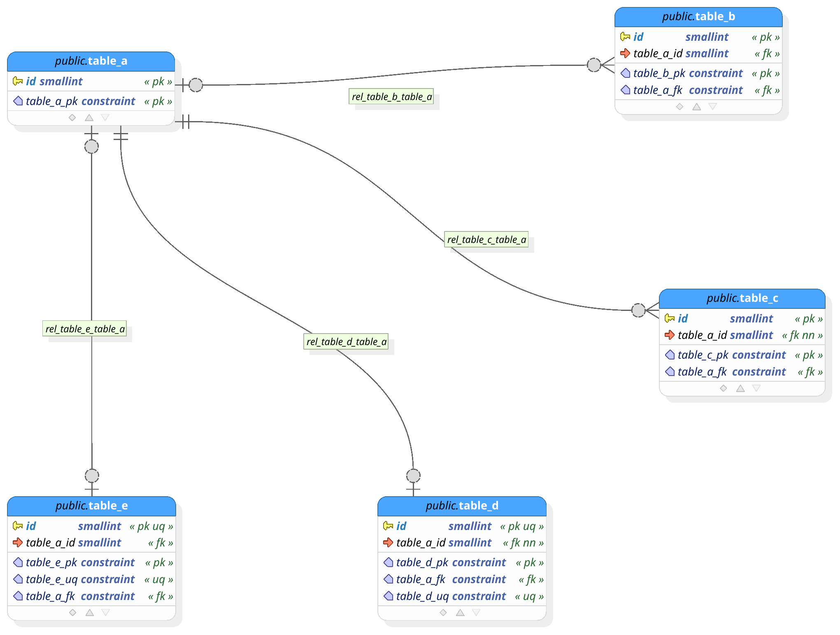Click the foreign key arrow beside table_a_id in table_e
Viewport: 840px width, 635px height.
[x=18, y=542]
